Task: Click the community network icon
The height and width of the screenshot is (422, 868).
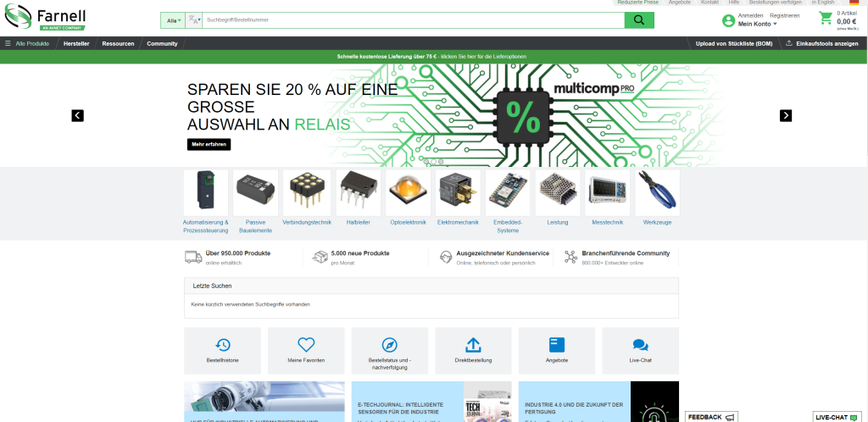Action: coord(570,257)
